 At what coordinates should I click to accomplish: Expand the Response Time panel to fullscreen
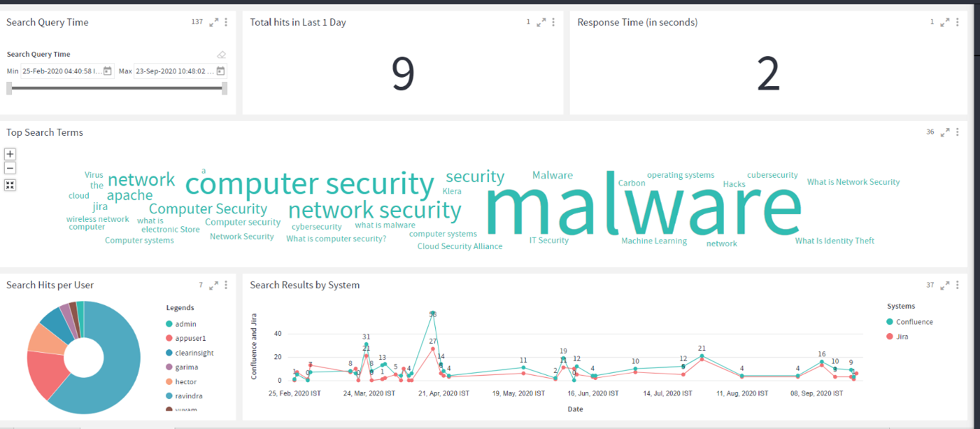pos(944,23)
